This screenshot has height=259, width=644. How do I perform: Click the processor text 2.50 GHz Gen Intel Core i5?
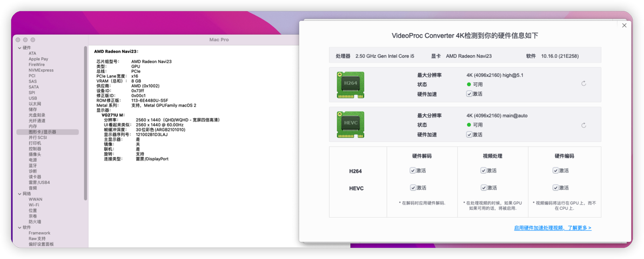(x=385, y=56)
